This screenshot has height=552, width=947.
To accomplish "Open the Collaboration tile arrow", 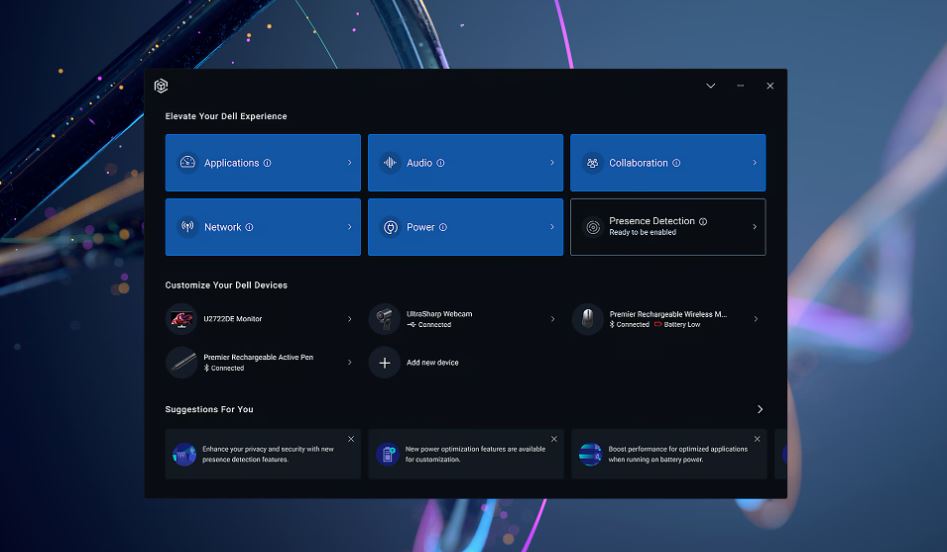I will (754, 163).
